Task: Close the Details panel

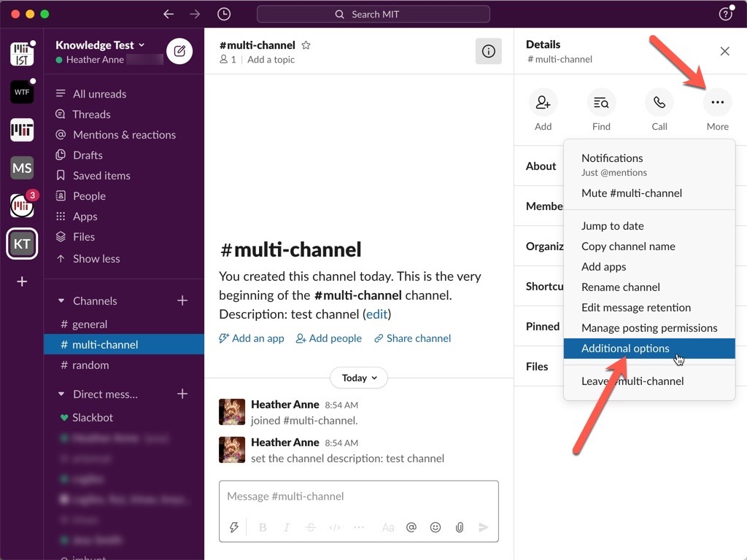Action: 724,51
